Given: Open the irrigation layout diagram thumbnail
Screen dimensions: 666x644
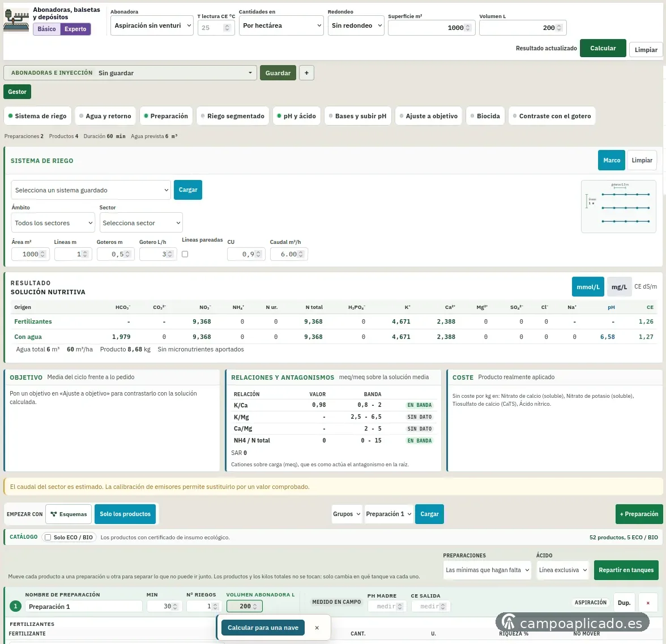Looking at the screenshot, I should click(x=618, y=207).
